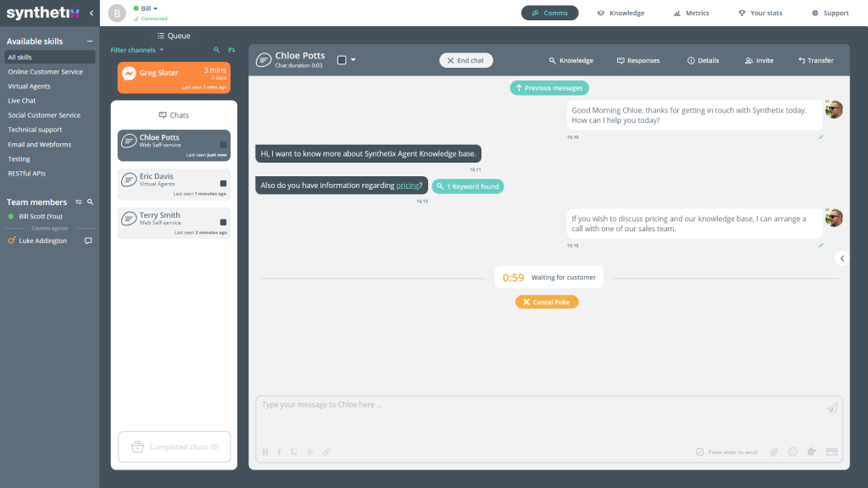
Task: Cancel the Poke
Action: click(547, 302)
